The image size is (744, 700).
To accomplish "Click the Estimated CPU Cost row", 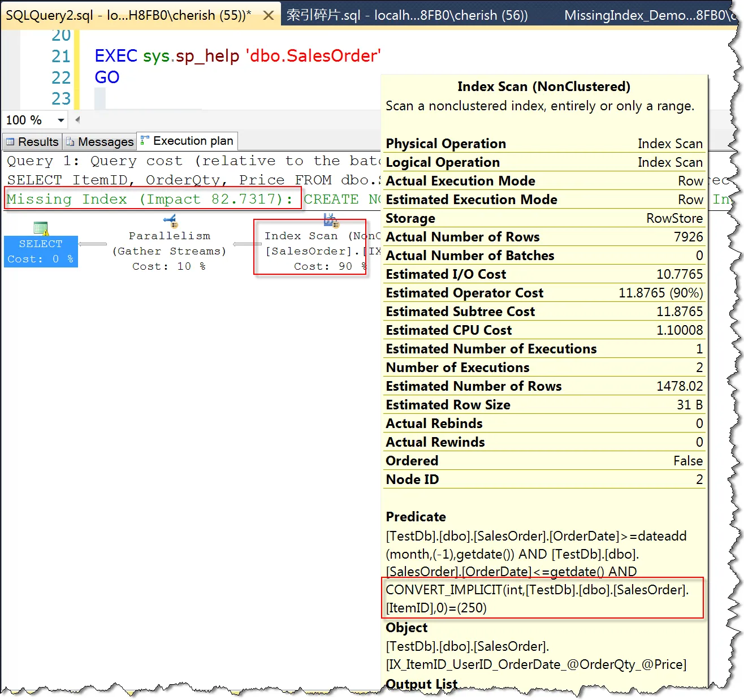I will 544,330.
